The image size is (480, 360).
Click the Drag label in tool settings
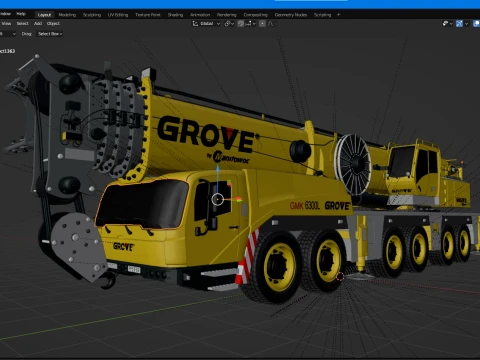[x=27, y=34]
